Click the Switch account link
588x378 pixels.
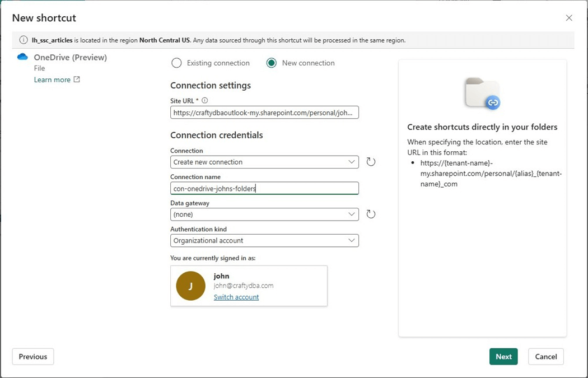pyautogui.click(x=236, y=297)
